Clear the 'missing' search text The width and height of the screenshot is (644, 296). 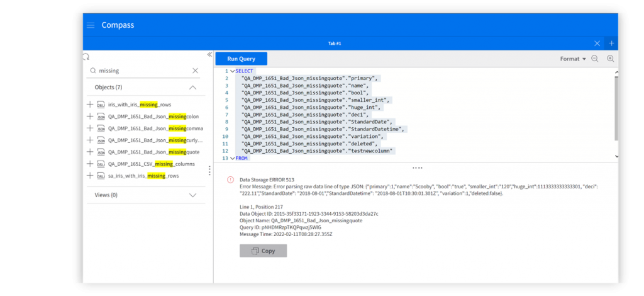pos(195,71)
